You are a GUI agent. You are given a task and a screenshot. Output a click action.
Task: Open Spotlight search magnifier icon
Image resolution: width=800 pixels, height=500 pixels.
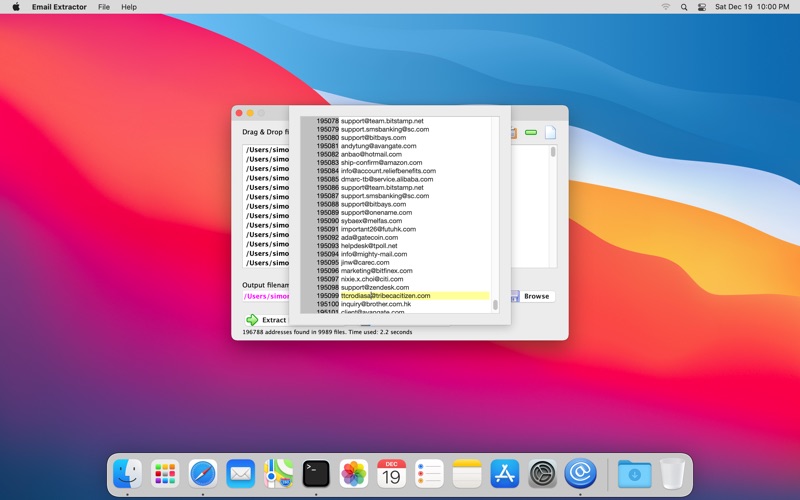pos(684,7)
